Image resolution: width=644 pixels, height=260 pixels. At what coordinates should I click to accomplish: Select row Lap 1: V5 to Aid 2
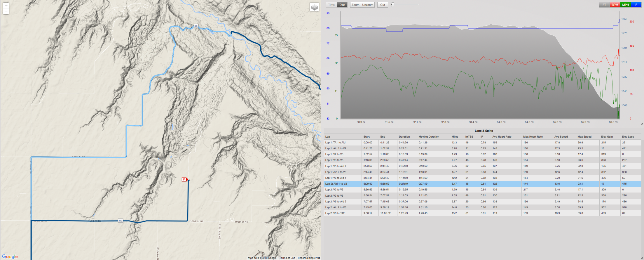pos(482,166)
